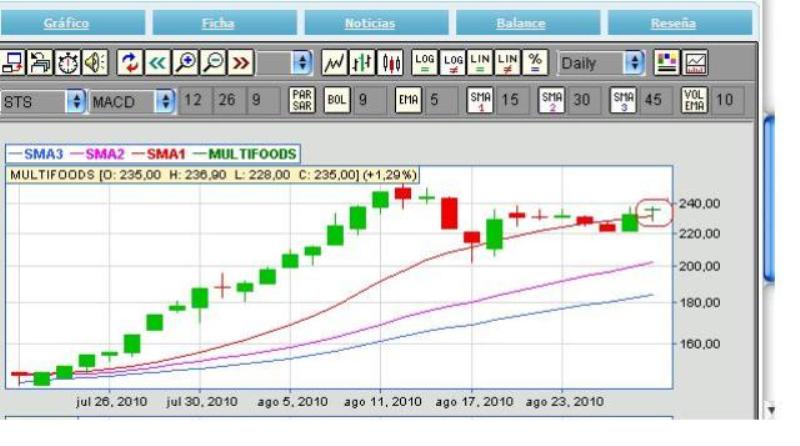The image size is (800, 446).
Task: Click the 240,00 price axis label
Action: click(x=699, y=204)
